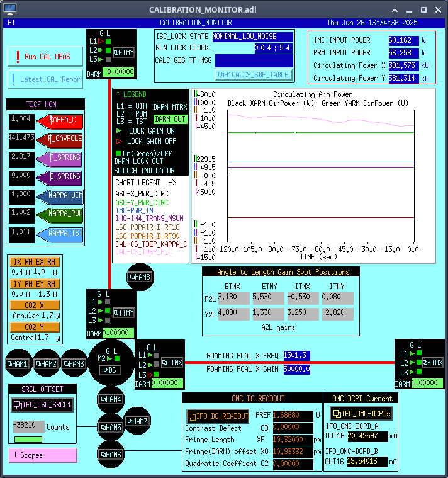Click the Circulating Arm Power chart plot
This screenshot has width=448, height=478.
[x=321, y=176]
